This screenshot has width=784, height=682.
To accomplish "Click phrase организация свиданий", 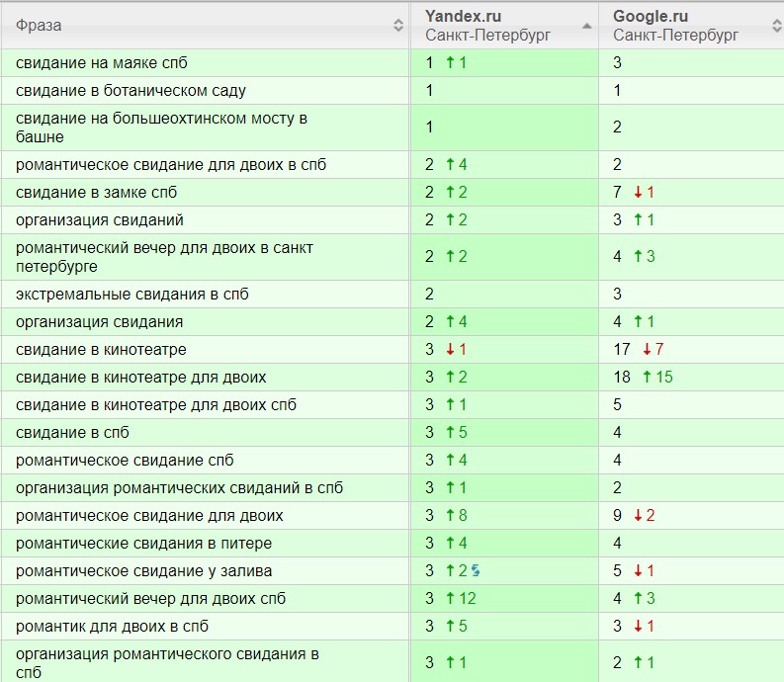I will [x=100, y=220].
